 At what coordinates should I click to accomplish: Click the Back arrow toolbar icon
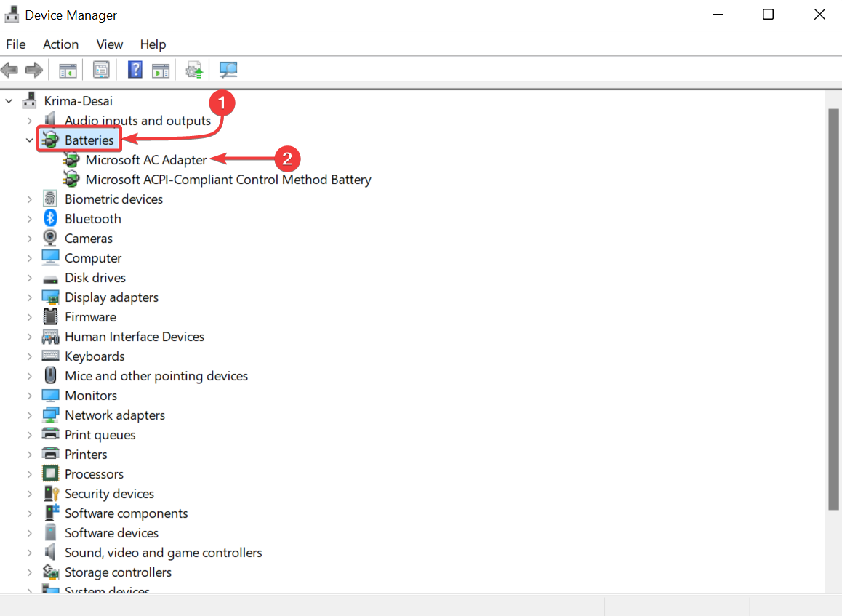[x=9, y=70]
